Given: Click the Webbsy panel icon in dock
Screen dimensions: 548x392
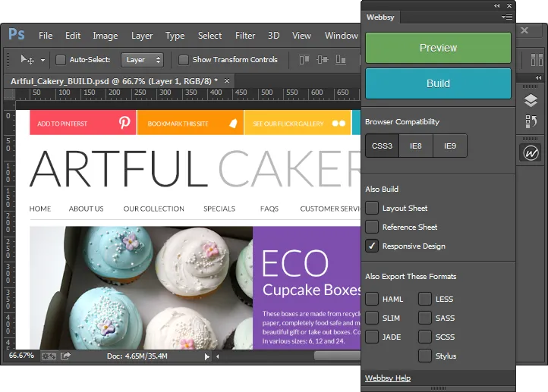Looking at the screenshot, I should click(531, 152).
